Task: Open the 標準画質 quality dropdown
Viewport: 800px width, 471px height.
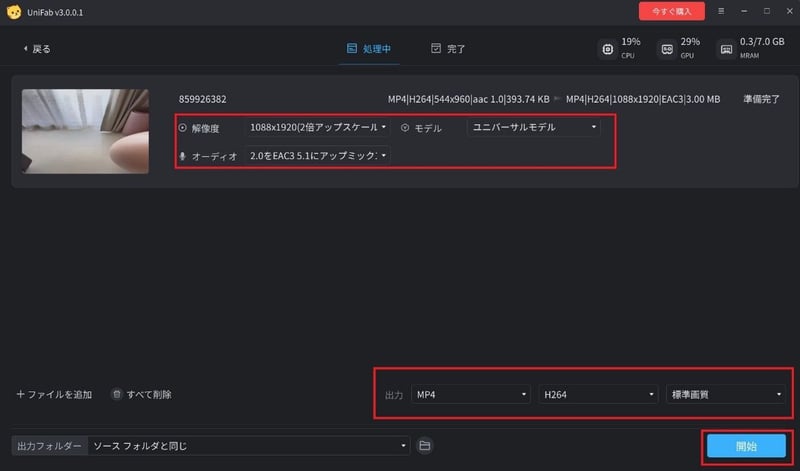Action: [x=726, y=394]
